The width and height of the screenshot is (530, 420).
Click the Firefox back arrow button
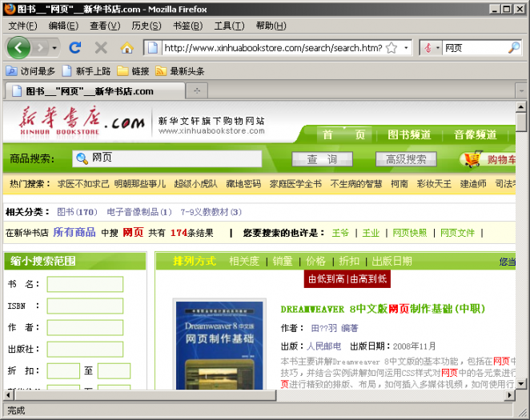click(18, 48)
